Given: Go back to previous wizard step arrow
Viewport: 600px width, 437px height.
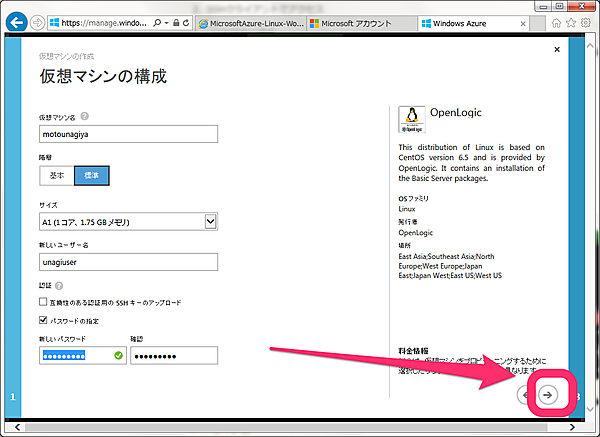Looking at the screenshot, I should (x=523, y=395).
